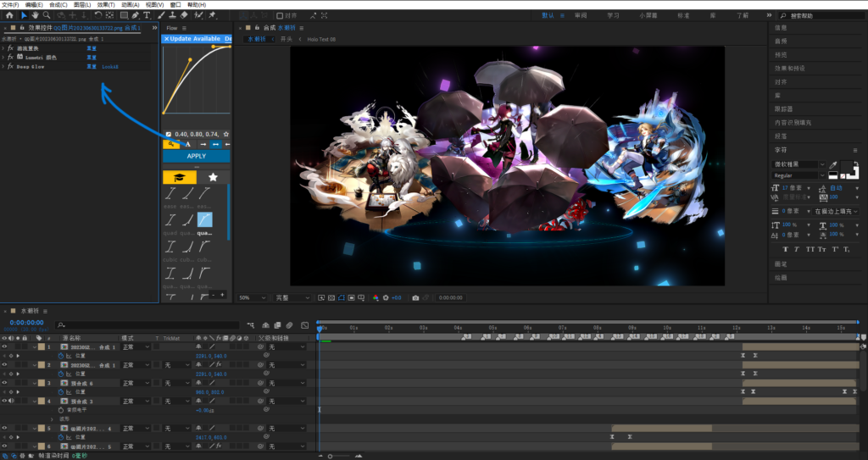Click the first cubic preset curve

pos(170,247)
